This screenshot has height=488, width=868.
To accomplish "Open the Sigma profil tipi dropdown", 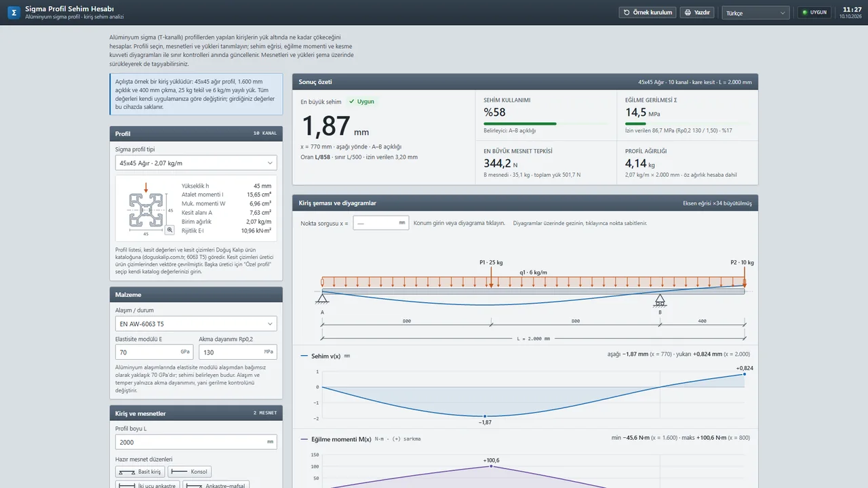I will (x=196, y=163).
